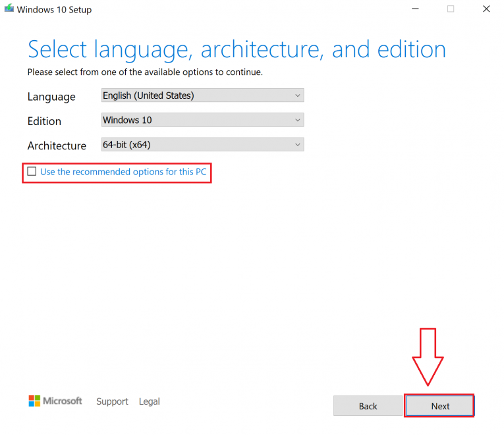Screen dimensions: 504x435
Task: Click the Windows 10 Setup title bar icon
Action: pos(9,9)
